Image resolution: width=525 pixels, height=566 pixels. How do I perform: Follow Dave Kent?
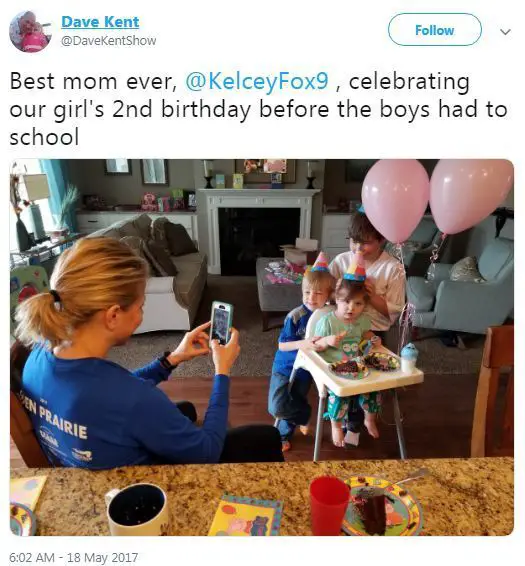tap(434, 30)
